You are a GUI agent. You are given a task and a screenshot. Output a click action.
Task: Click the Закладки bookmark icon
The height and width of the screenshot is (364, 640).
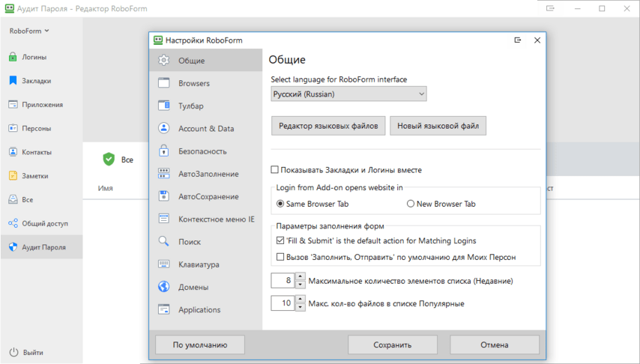(13, 80)
